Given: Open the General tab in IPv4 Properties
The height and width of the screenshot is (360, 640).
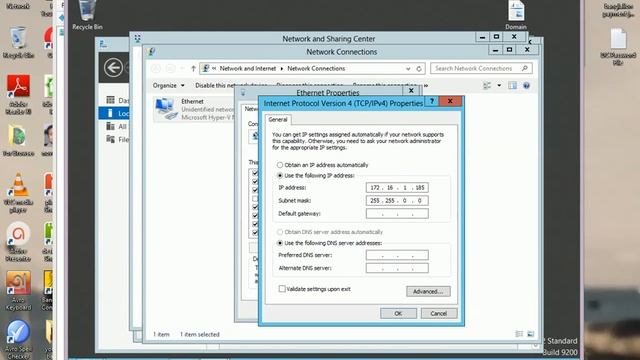Looking at the screenshot, I should 278,119.
